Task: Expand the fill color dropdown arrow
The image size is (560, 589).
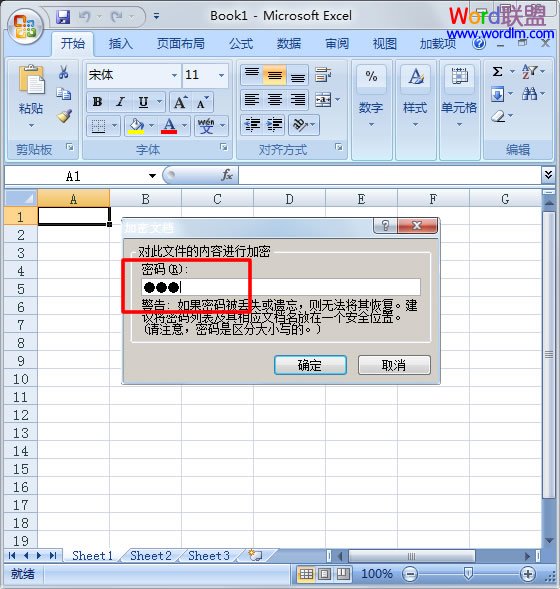Action: [151, 125]
